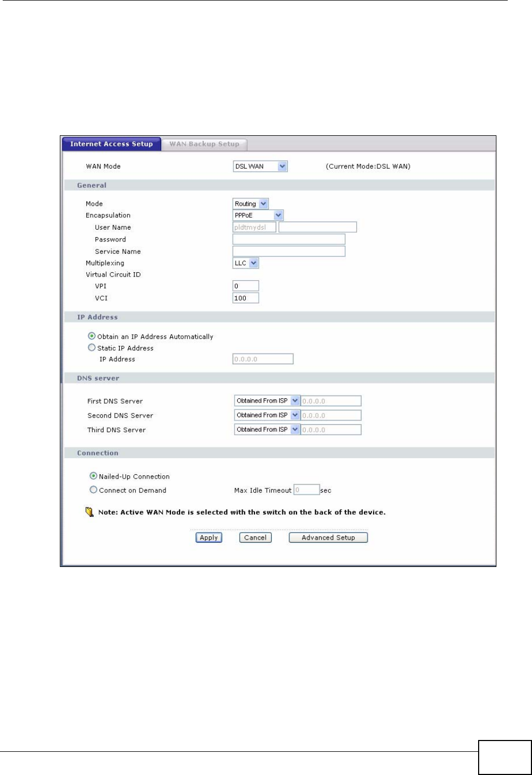
Task: Expand the Encapsulation dropdown showing PPPoE
Action: click(258, 215)
